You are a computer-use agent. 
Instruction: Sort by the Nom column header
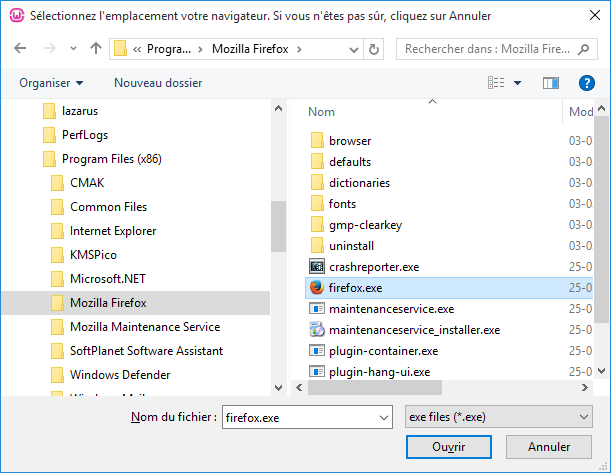[x=322, y=112]
